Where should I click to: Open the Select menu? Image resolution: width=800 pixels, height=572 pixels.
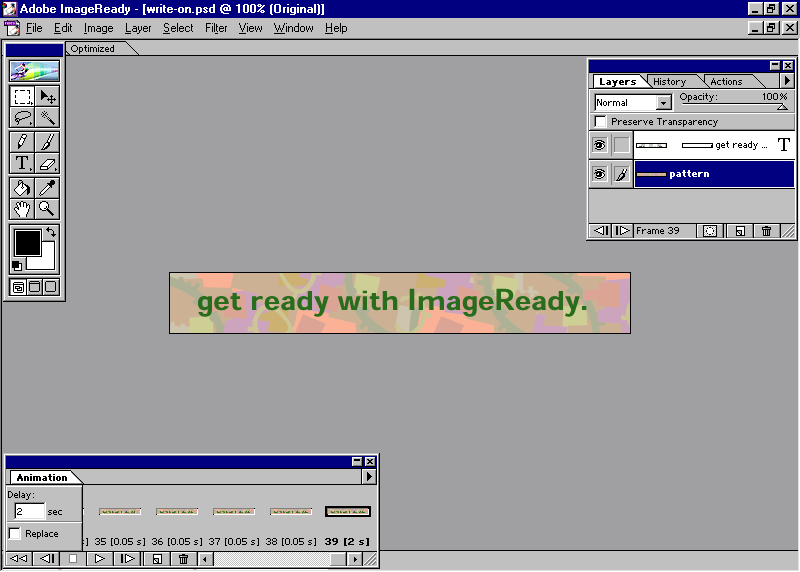178,28
